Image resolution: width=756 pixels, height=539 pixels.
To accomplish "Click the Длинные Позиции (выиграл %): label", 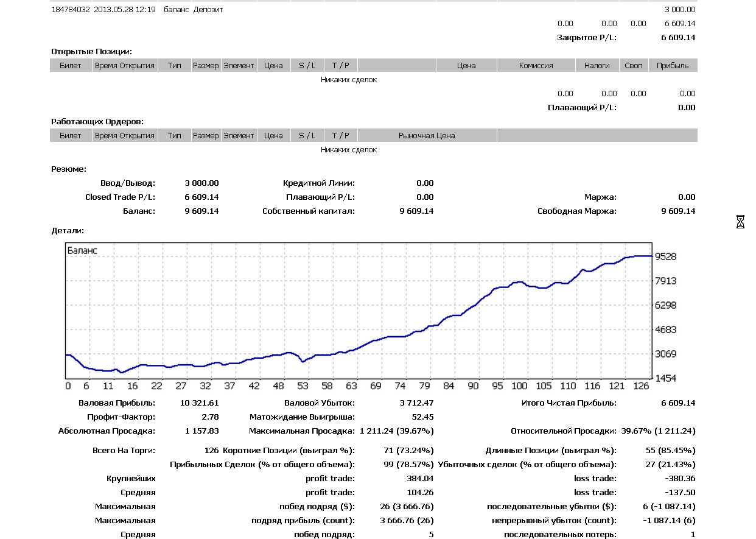I will pyautogui.click(x=551, y=450).
